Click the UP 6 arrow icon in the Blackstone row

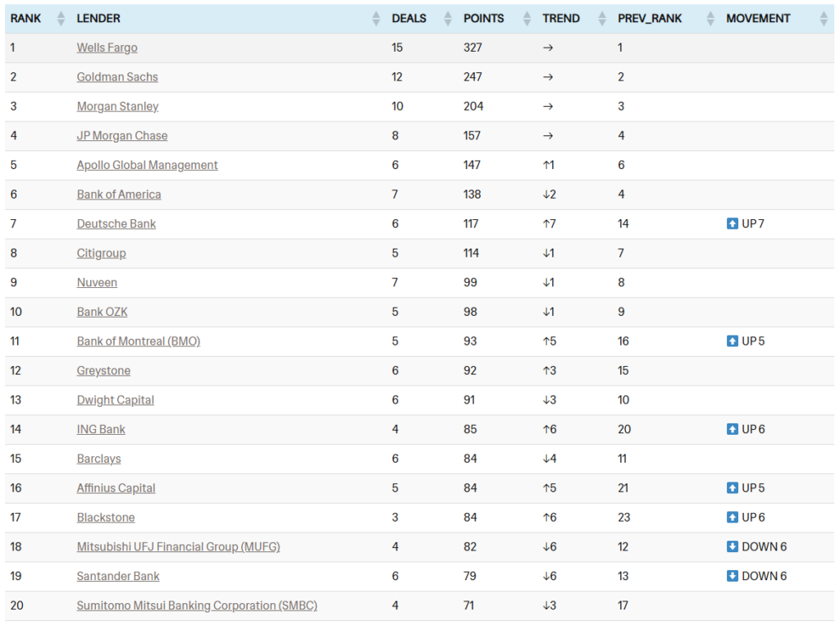(733, 518)
